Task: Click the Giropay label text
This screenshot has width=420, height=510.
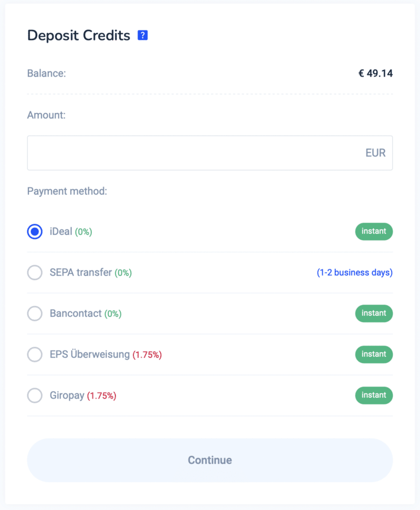Action: coord(67,396)
